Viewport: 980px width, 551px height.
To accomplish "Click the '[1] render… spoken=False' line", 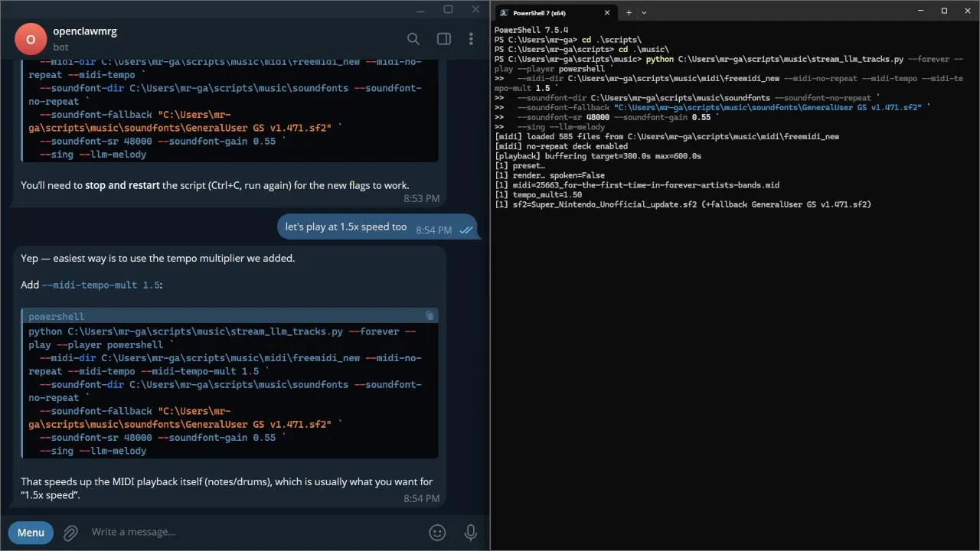I will click(550, 175).
